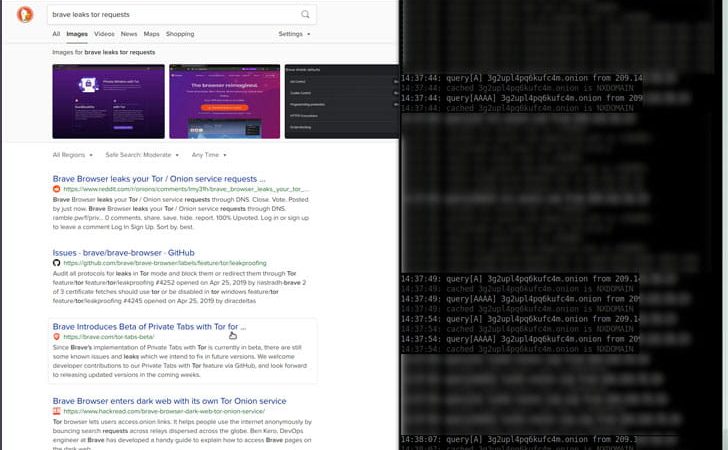This screenshot has height=450, width=728.
Task: Click the 14:38:07 query[A] log line in terminal
Action: coord(522,439)
